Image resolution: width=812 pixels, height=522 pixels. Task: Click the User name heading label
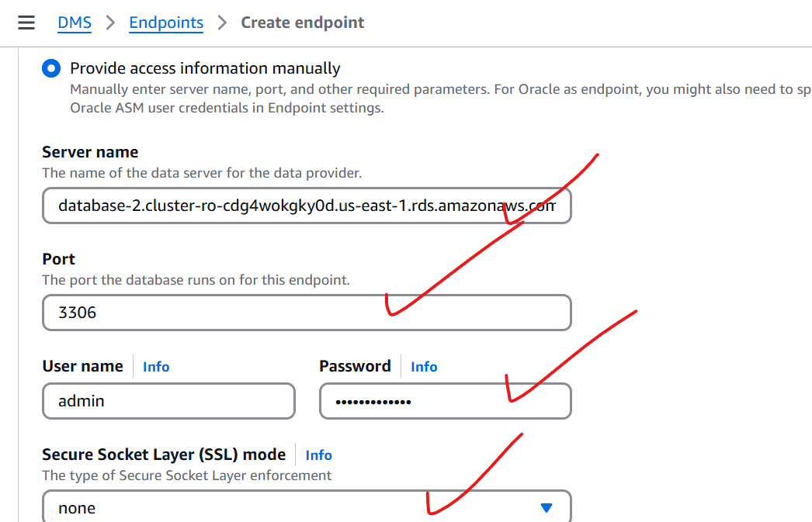83,366
